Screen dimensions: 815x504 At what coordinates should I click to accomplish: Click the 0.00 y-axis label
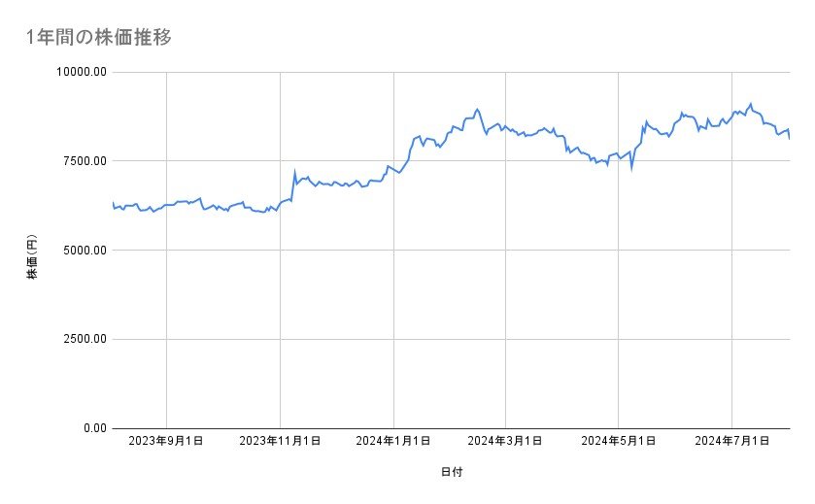(92, 428)
